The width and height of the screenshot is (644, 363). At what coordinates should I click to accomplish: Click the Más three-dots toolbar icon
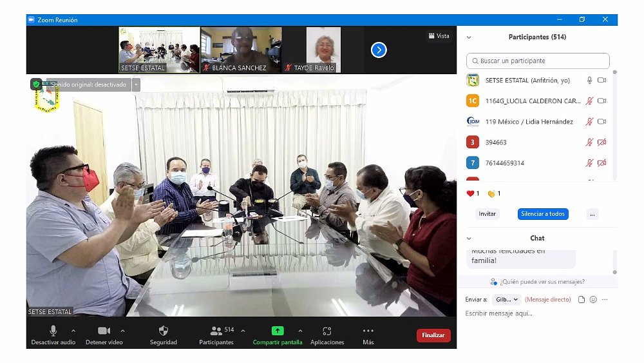[368, 331]
